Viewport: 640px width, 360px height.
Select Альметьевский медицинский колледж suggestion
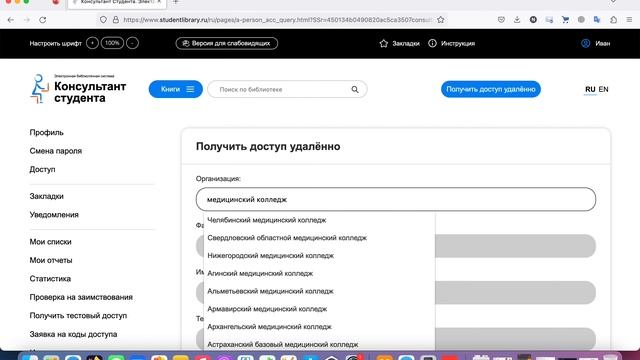click(319, 291)
